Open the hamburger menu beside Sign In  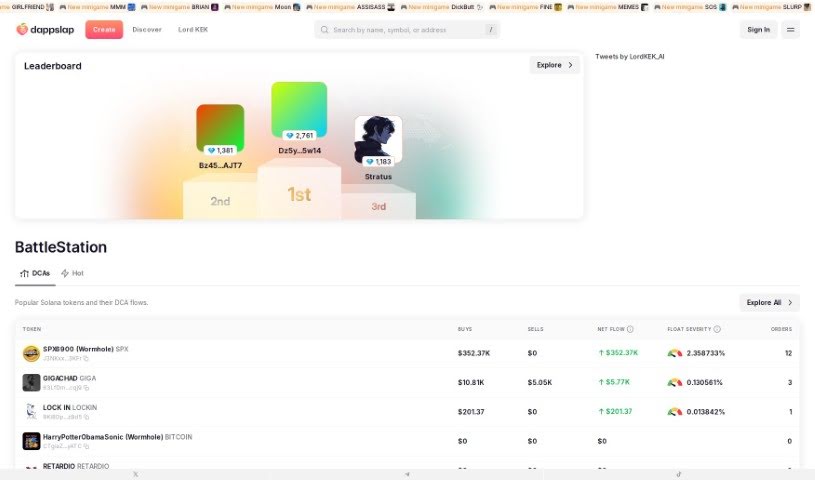tap(790, 30)
